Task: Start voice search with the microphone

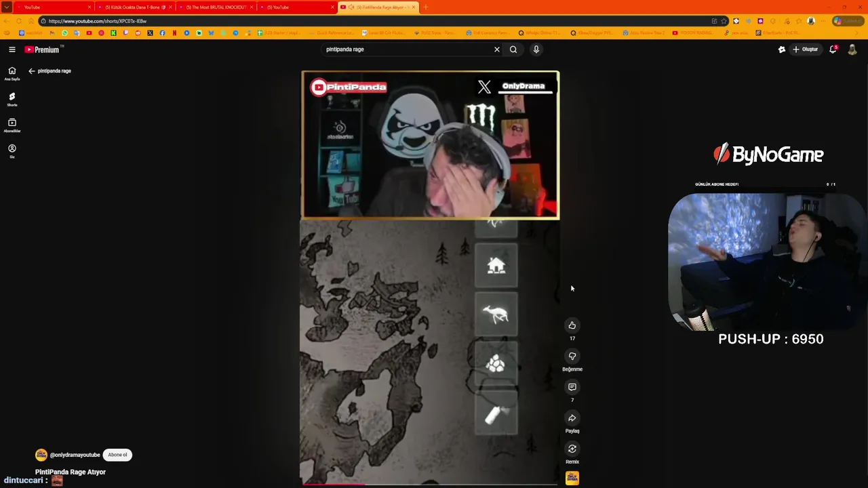Action: pyautogui.click(x=536, y=49)
